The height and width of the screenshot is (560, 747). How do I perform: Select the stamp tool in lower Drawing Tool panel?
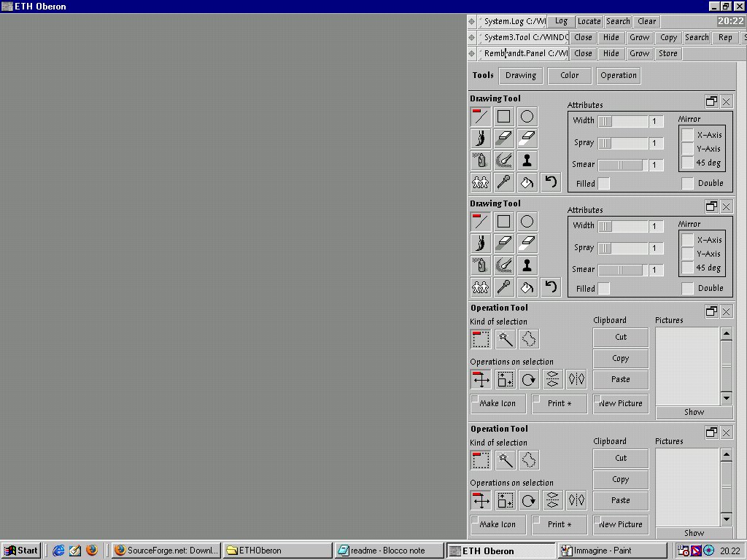point(527,265)
